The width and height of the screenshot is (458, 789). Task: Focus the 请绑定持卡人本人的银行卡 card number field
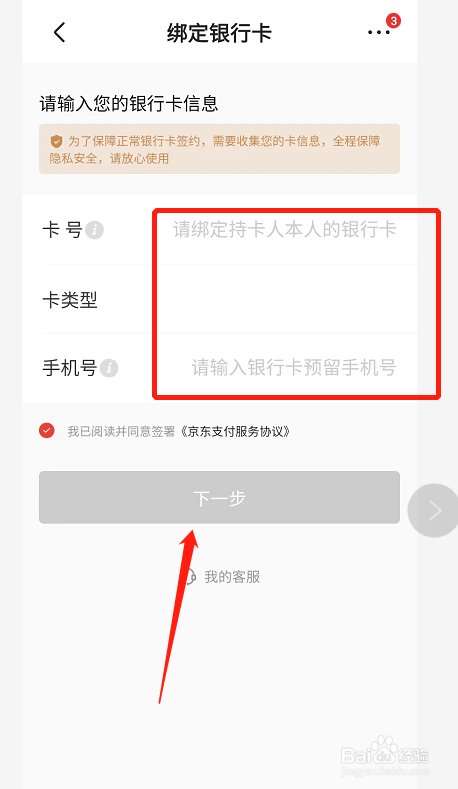[285, 229]
